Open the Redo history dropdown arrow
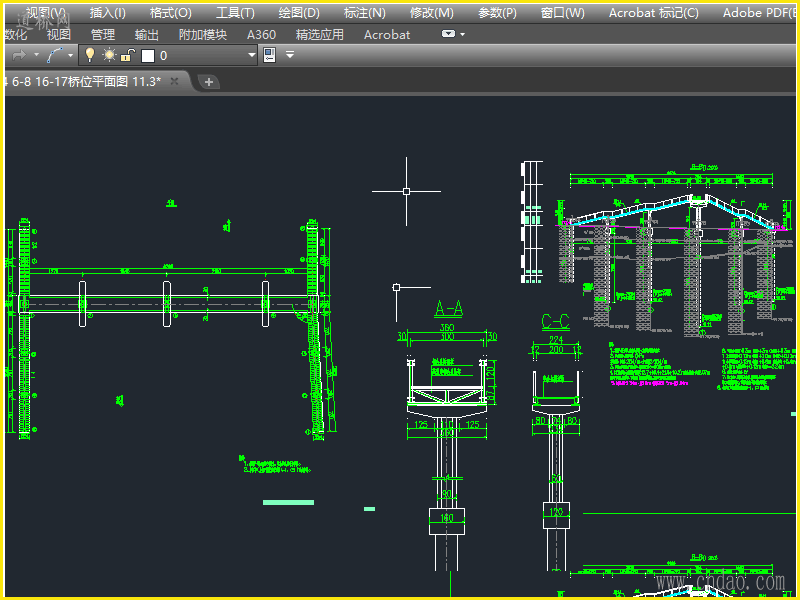Image resolution: width=800 pixels, height=600 pixels. [36, 55]
